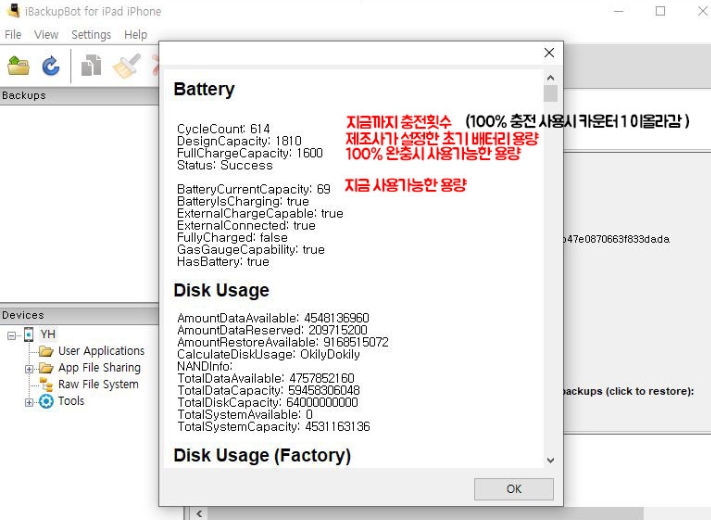Click the dialog scrollbar down arrow
The image size is (711, 520).
tap(550, 461)
